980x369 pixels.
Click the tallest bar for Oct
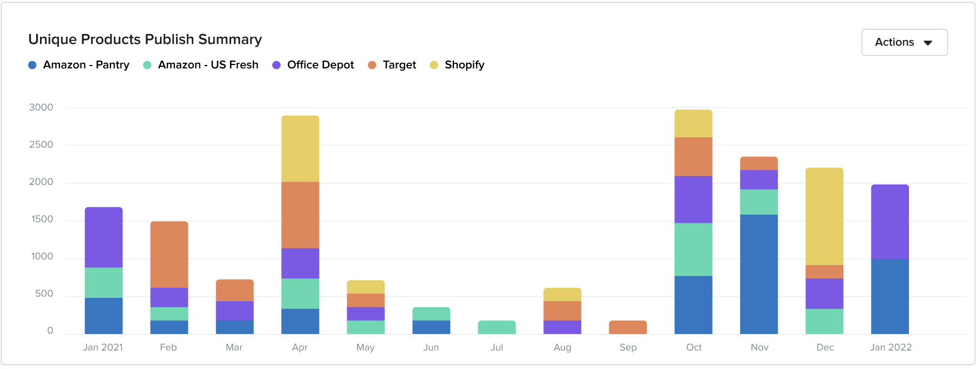pos(693,222)
